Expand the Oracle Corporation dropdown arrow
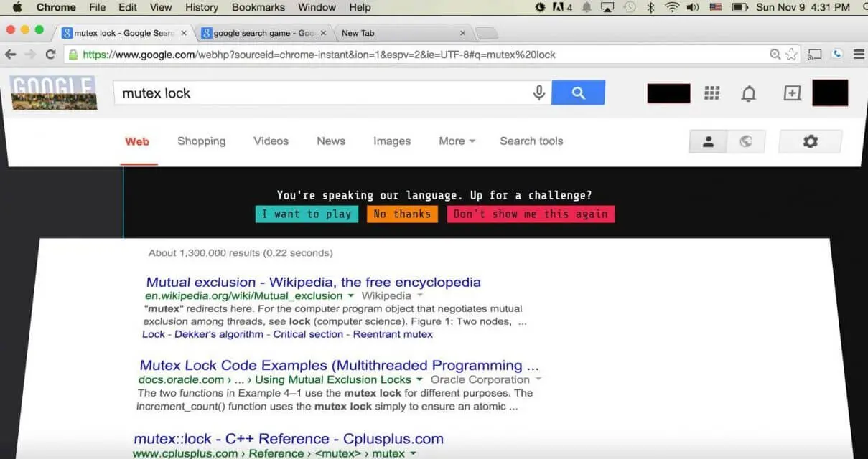This screenshot has height=459, width=868. pyautogui.click(x=538, y=379)
